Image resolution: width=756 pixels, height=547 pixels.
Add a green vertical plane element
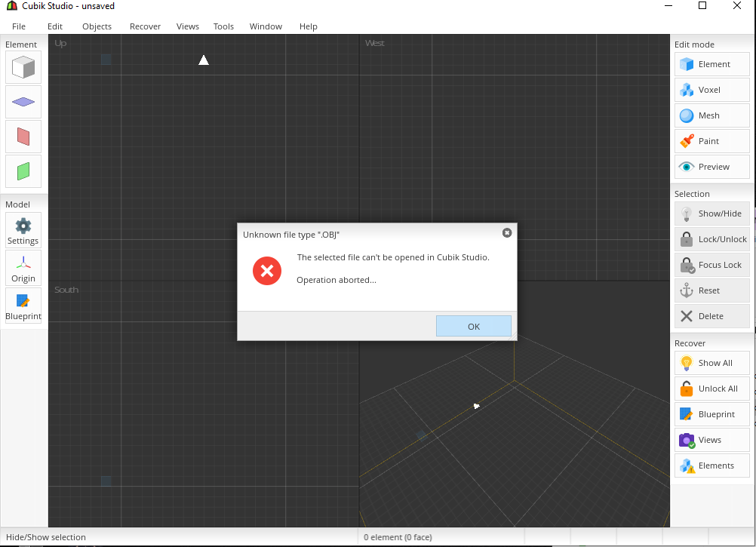click(x=23, y=171)
